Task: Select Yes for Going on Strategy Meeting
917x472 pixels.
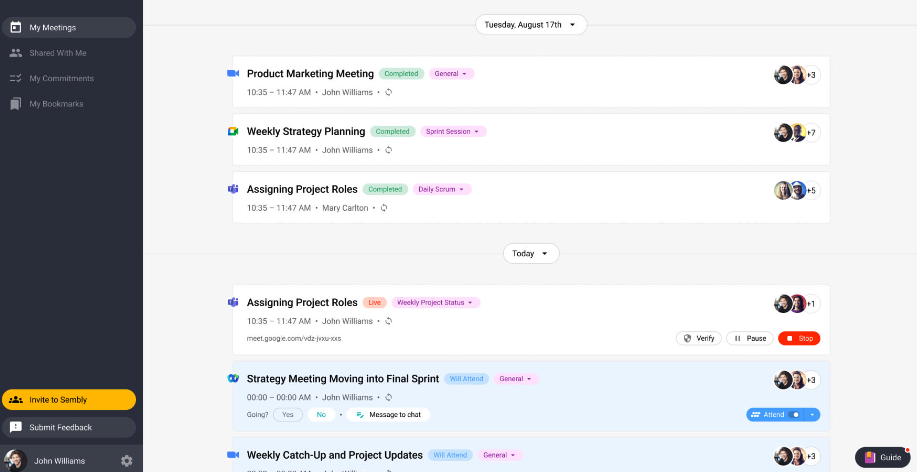Action: [288, 415]
